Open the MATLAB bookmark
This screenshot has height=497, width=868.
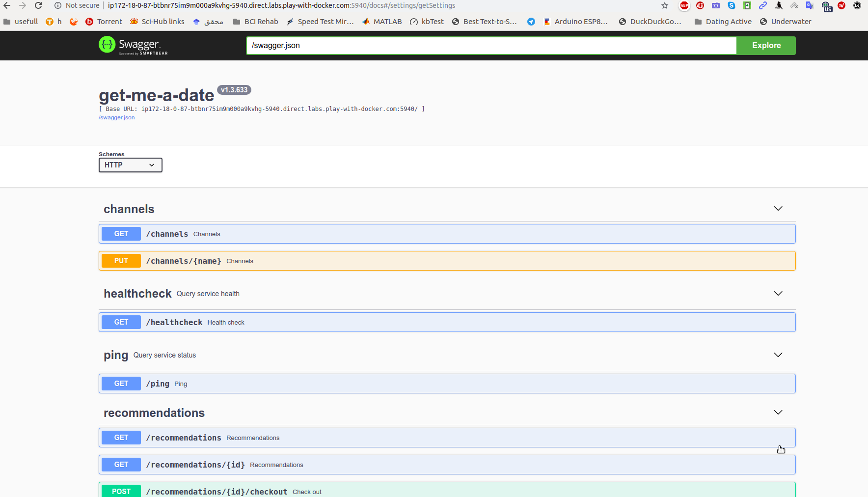[x=382, y=22]
